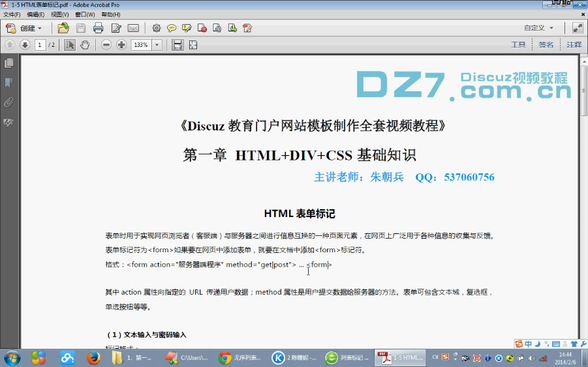Image resolution: width=588 pixels, height=367 pixels.
Task: Click the page search preview icon
Action: (x=217, y=28)
